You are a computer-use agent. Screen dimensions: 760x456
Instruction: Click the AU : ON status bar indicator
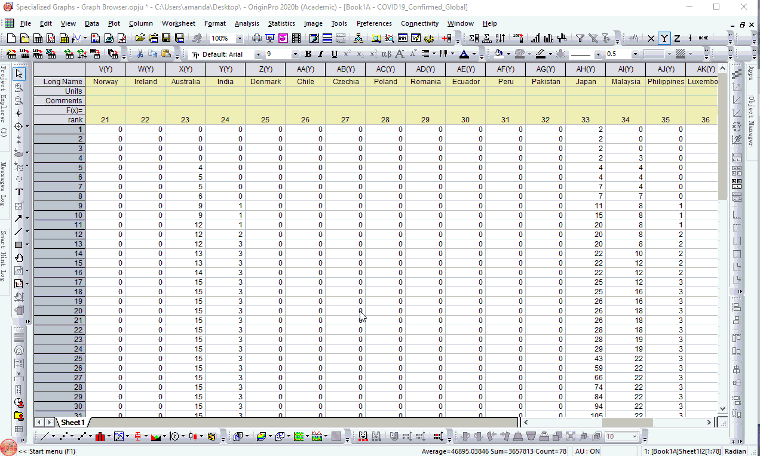pos(587,451)
